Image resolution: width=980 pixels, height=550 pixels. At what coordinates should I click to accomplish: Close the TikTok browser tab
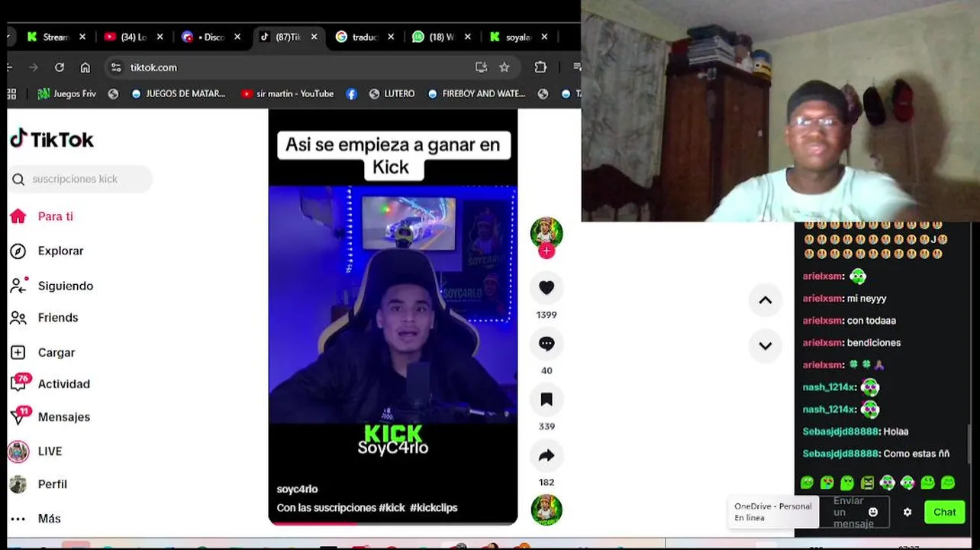click(314, 37)
